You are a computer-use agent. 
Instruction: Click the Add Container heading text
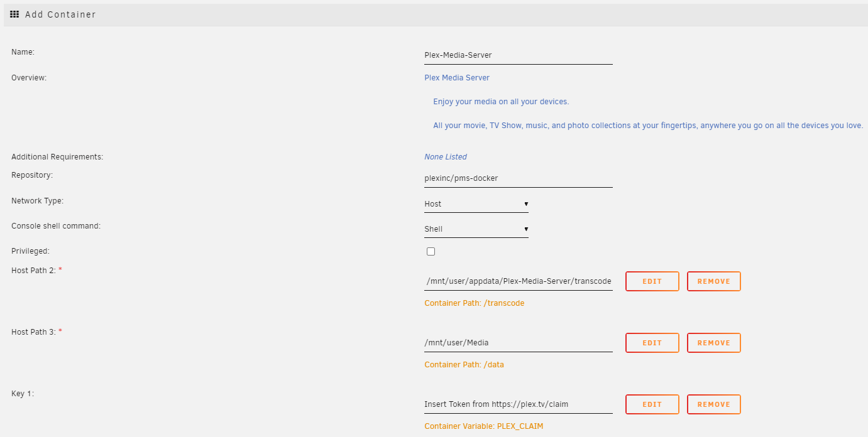coord(60,14)
